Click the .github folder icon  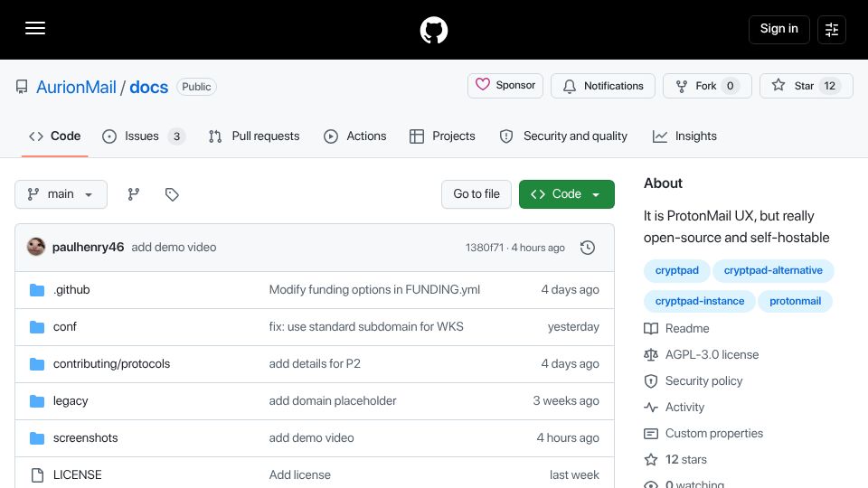point(37,290)
